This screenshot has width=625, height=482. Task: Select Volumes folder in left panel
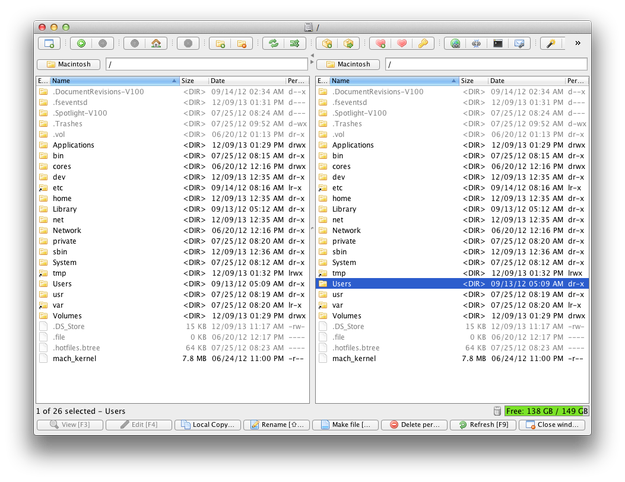[173, 316]
